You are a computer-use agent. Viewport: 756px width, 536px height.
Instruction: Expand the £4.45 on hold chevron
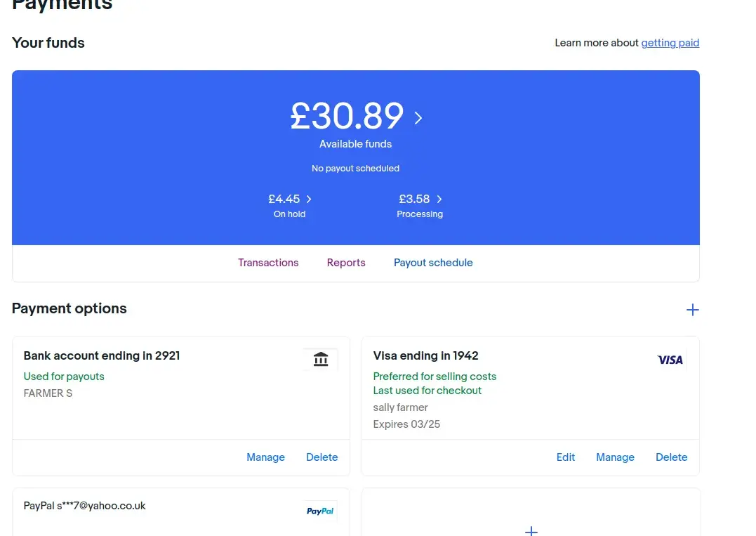309,200
